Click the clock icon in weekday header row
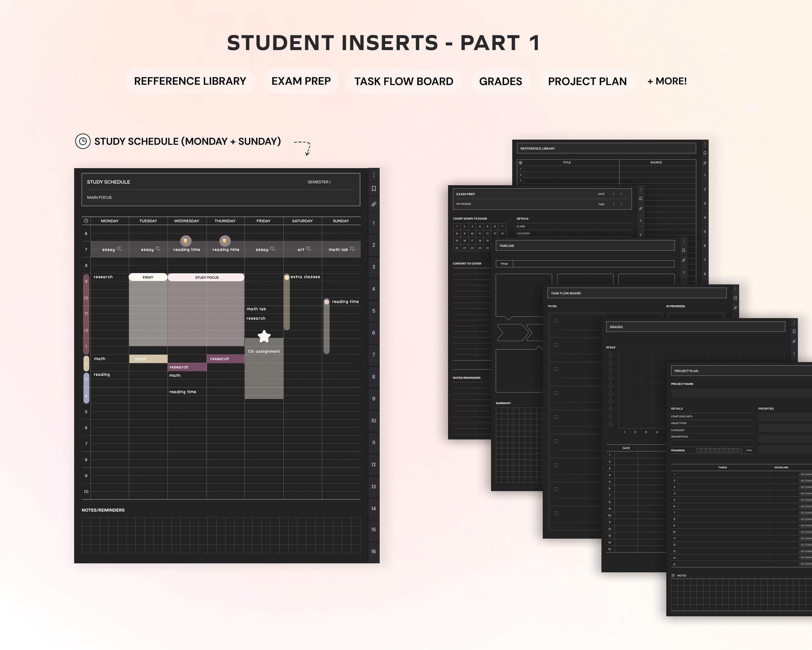Image resolution: width=812 pixels, height=650 pixels. 86,221
